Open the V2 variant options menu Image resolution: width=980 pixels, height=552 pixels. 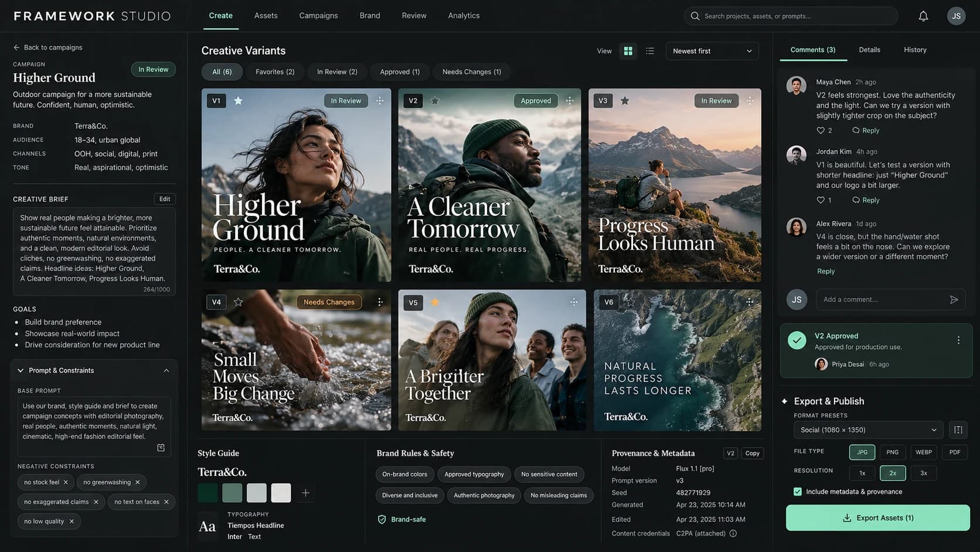pyautogui.click(x=570, y=101)
